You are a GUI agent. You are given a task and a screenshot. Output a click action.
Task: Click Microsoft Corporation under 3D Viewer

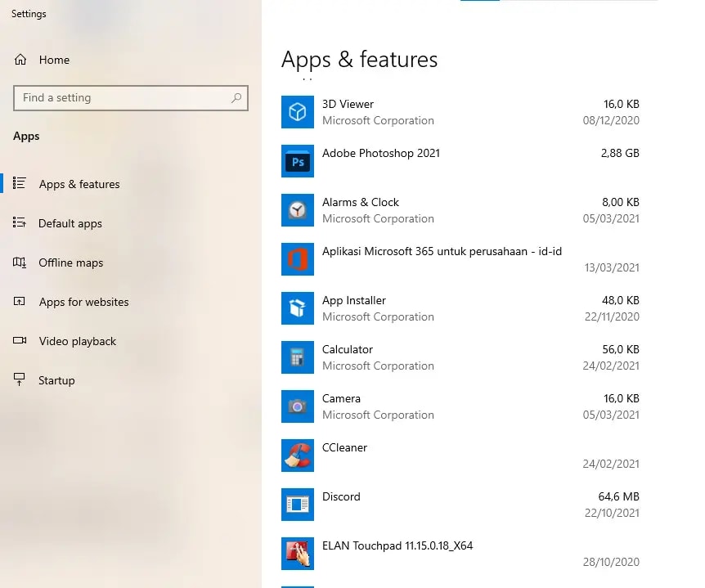[378, 120]
